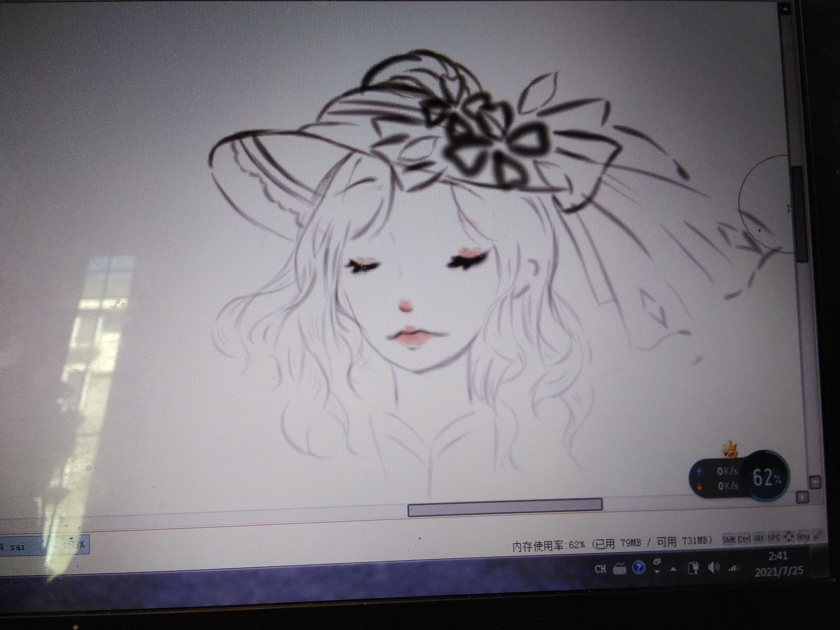The height and width of the screenshot is (630, 840).
Task: Click the canvas horizontal scroll right arrow
Action: pyautogui.click(x=802, y=497)
